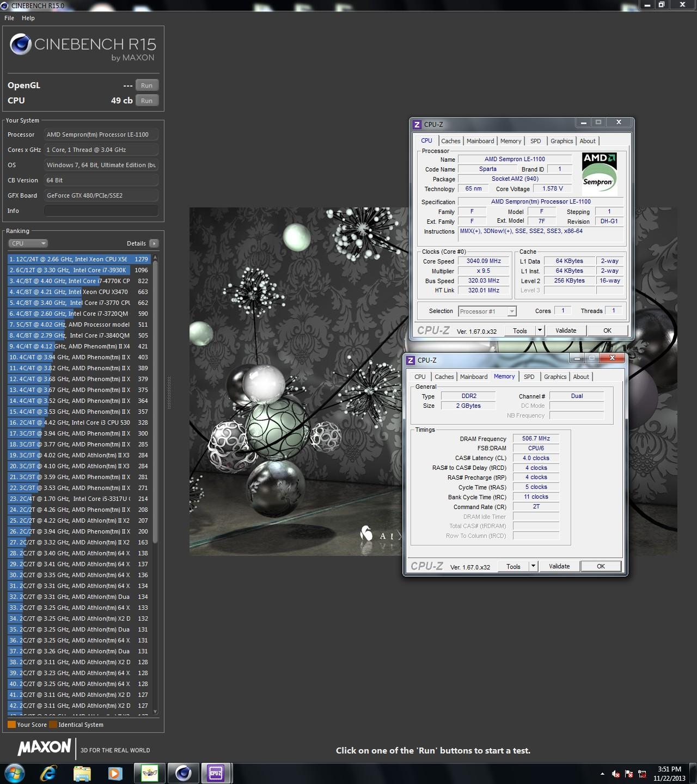Click the Processor name field
The height and width of the screenshot is (784, 697).
[x=101, y=134]
